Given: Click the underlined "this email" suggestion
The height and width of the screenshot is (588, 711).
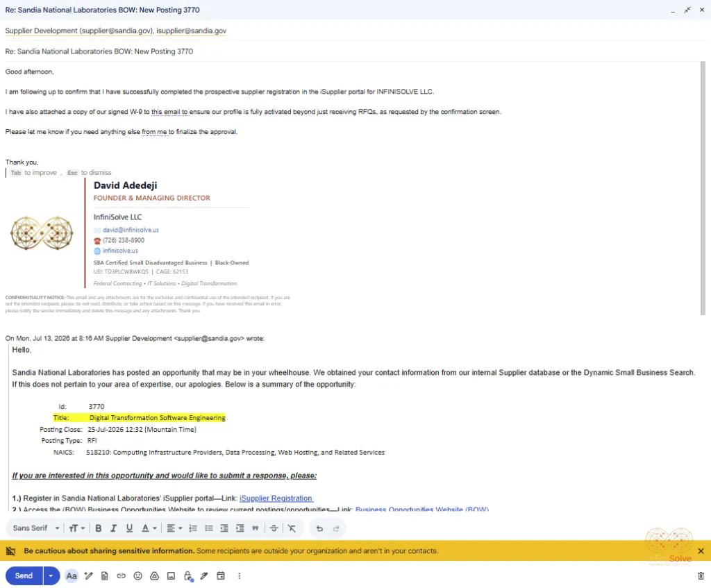Looking at the screenshot, I should coord(169,112).
